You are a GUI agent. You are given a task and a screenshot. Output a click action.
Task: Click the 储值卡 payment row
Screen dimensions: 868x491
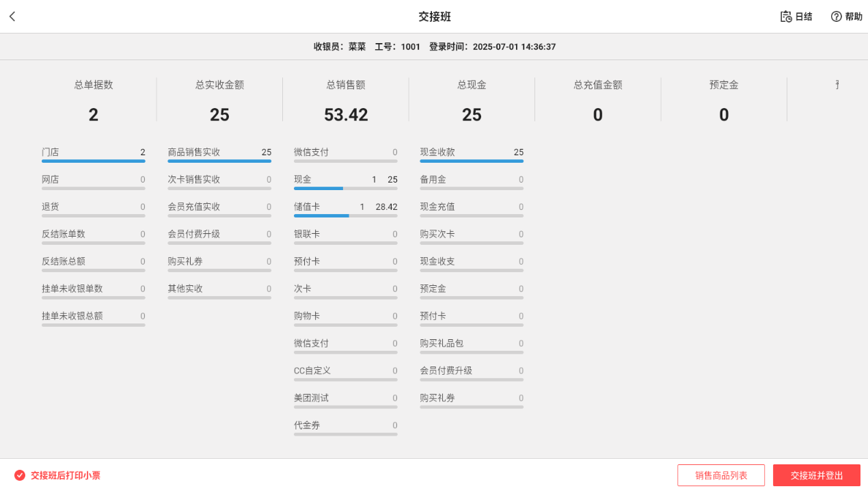pyautogui.click(x=346, y=209)
